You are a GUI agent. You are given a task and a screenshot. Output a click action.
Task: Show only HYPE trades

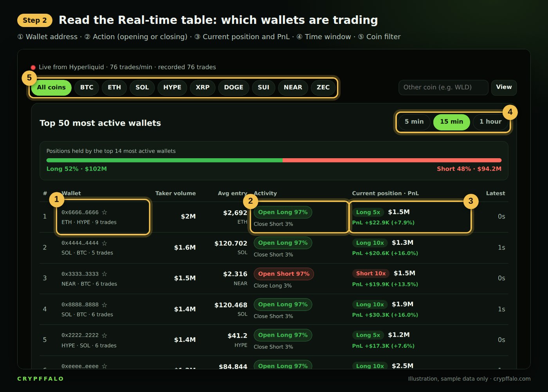[x=172, y=87]
